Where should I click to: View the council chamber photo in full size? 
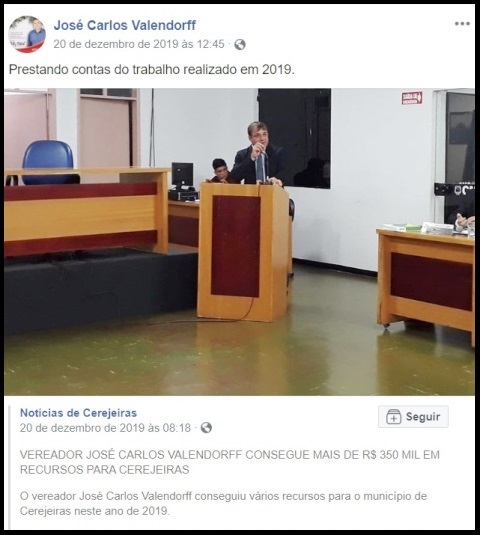click(x=239, y=242)
